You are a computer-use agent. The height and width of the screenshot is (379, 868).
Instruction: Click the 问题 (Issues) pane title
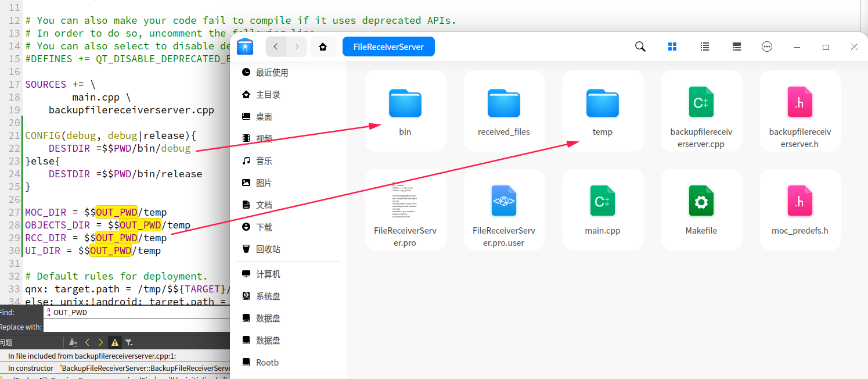(x=6, y=343)
